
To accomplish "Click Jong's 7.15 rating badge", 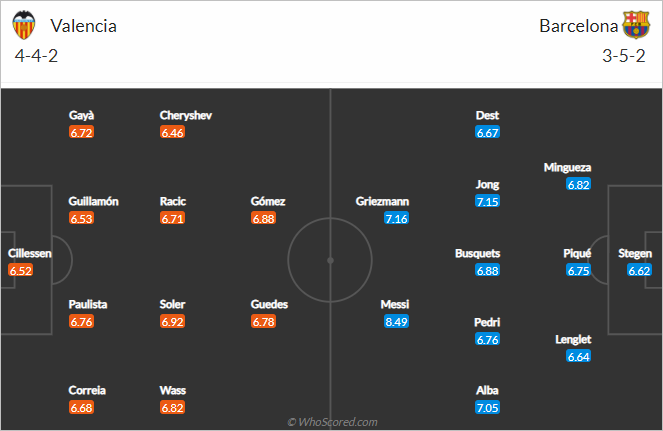I will pos(487,201).
